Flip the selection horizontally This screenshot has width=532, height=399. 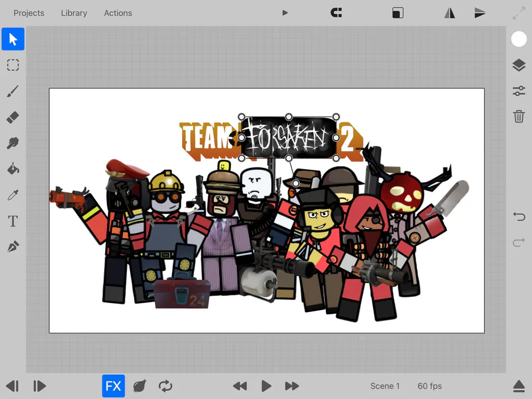tap(450, 13)
